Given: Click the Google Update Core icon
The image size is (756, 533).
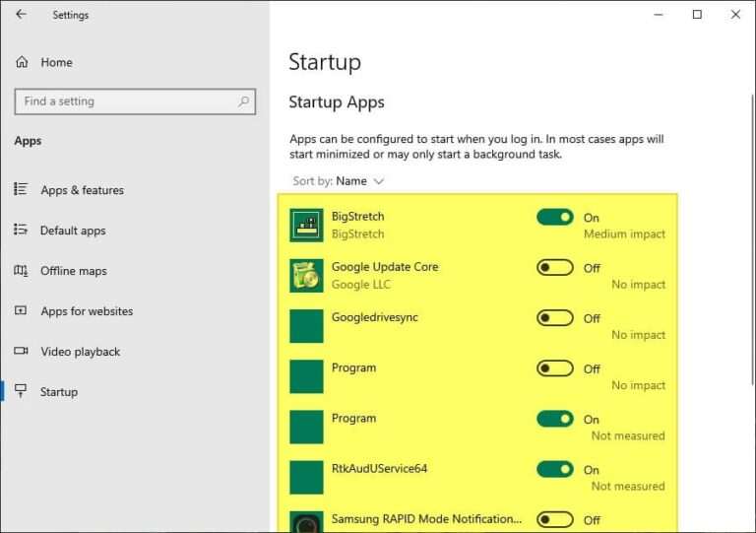Looking at the screenshot, I should coord(306,275).
